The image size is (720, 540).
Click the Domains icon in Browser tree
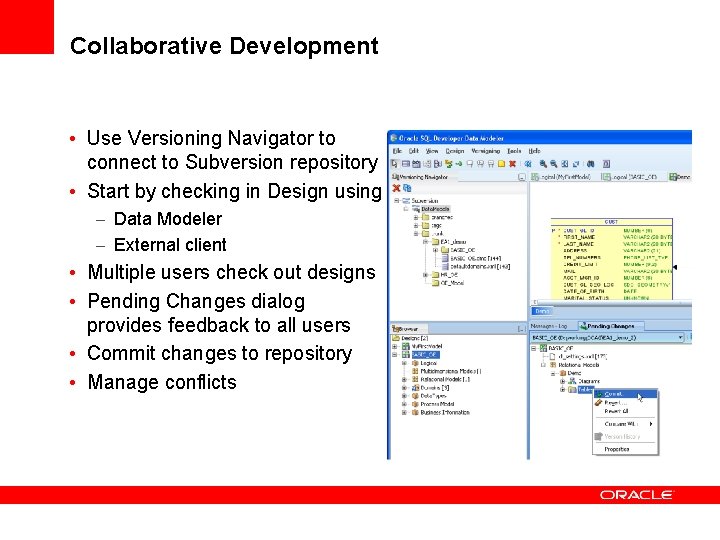click(x=415, y=388)
